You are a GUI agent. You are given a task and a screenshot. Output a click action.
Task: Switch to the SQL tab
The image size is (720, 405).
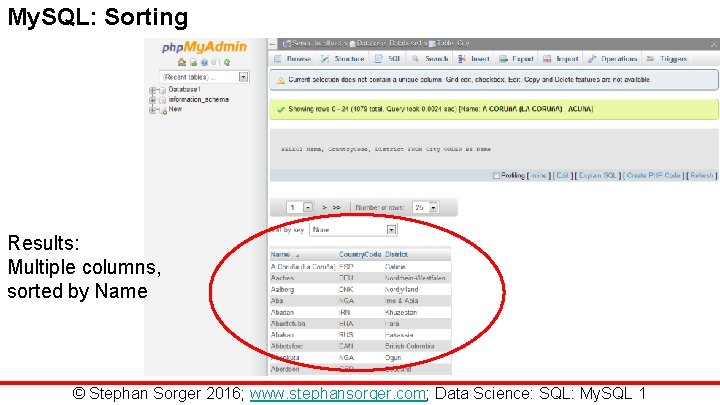tap(388, 59)
